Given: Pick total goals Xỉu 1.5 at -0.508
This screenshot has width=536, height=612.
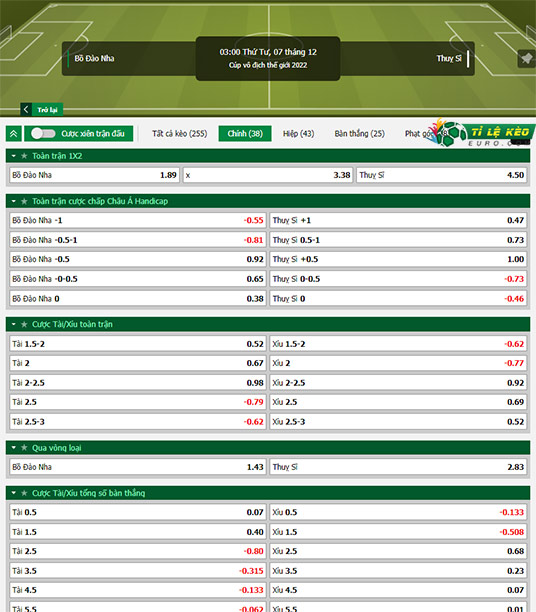Looking at the screenshot, I should pos(398,532).
